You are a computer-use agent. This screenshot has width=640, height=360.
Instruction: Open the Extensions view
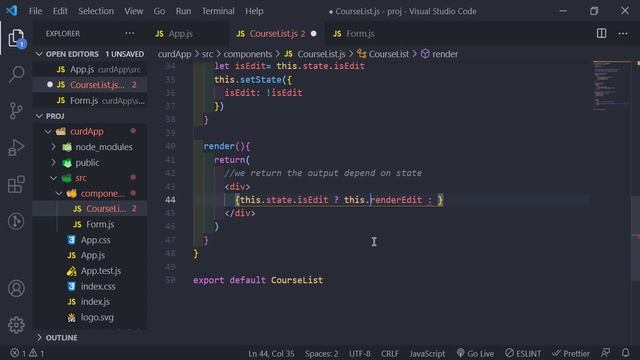coord(16,184)
